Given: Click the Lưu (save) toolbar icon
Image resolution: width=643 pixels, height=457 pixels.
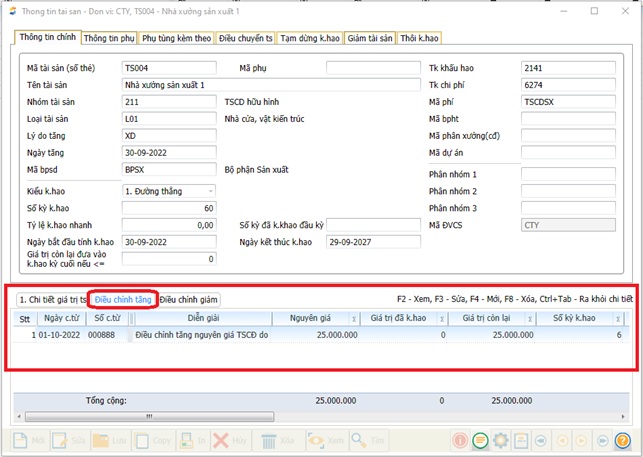Looking at the screenshot, I should pyautogui.click(x=108, y=440).
